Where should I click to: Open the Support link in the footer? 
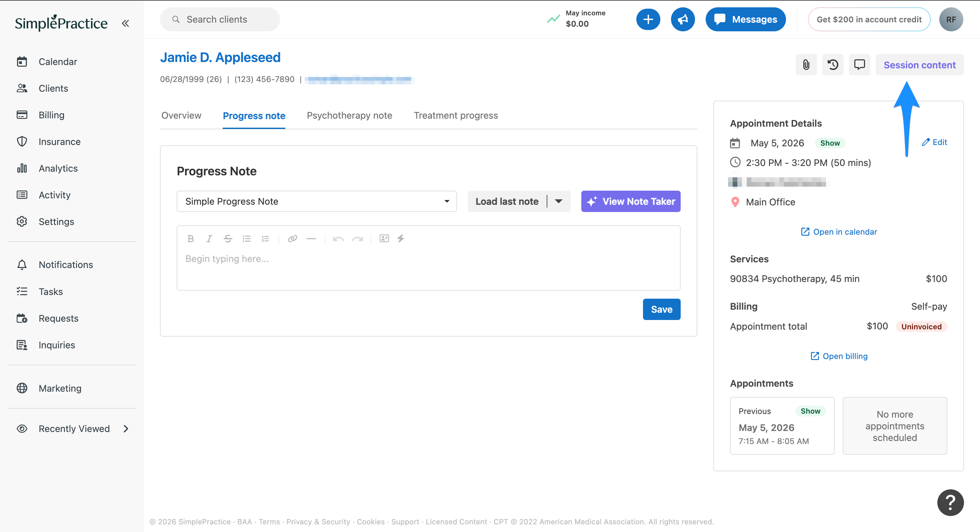[405, 522]
